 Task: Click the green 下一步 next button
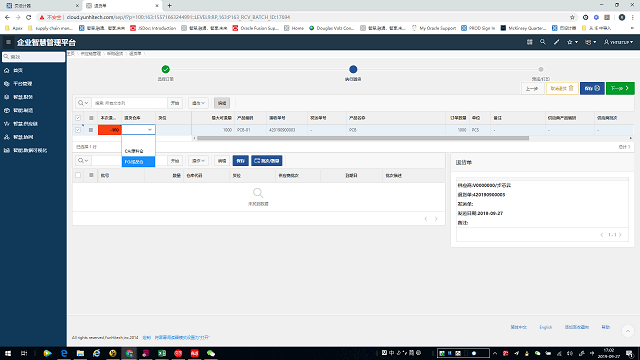tap(620, 89)
